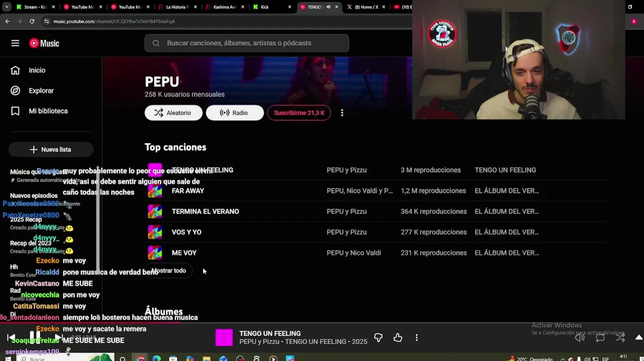Screen dimensions: 644x361
Task: Open the Chrome profile avatar icon
Action: pyautogui.click(x=633, y=22)
